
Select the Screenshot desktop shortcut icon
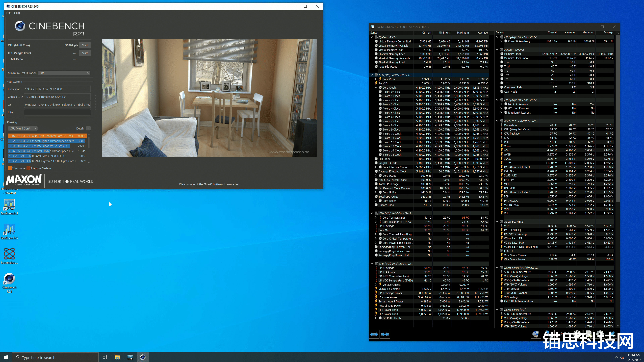point(10,256)
